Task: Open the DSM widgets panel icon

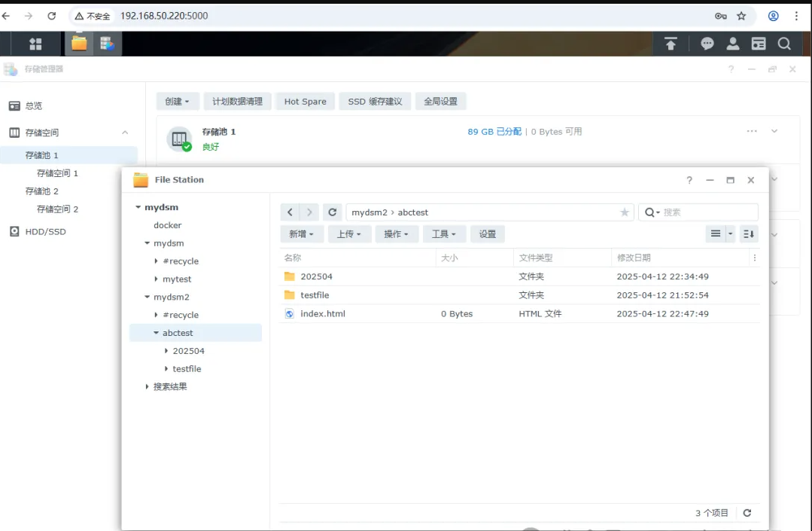Action: (x=759, y=44)
